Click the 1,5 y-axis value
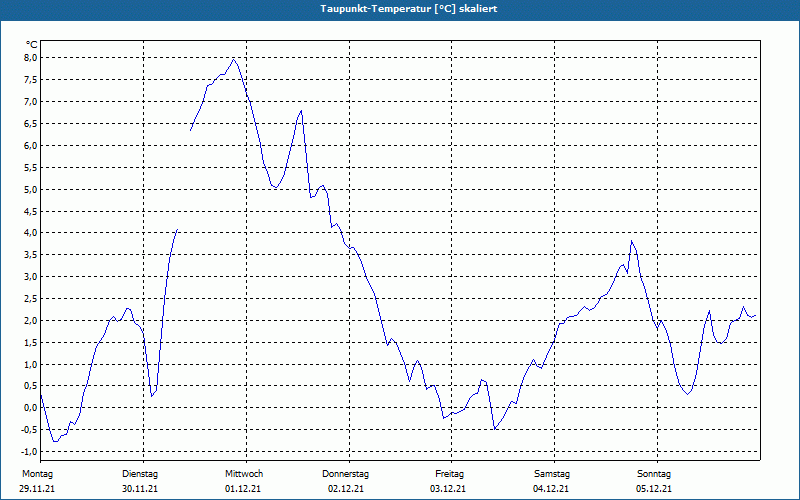The width and height of the screenshot is (800, 500). (31, 342)
